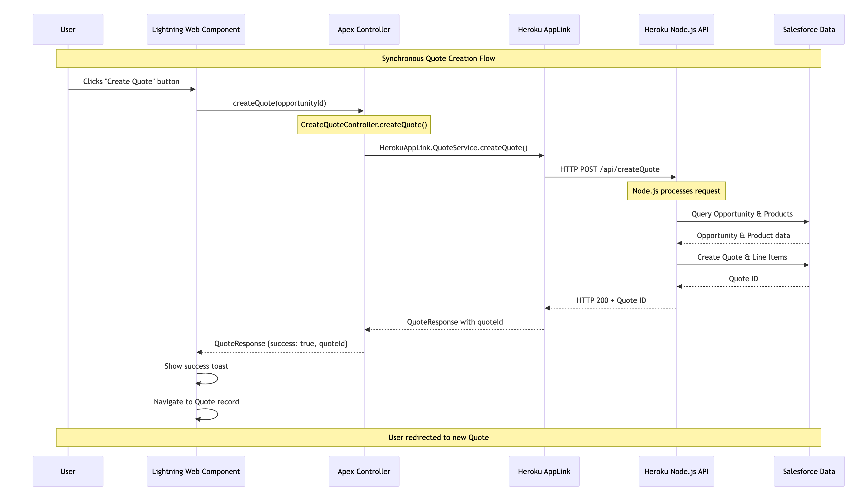Select the top Heroku Node.js API box
Viewport: 868px width, 503px height.
pyautogui.click(x=676, y=29)
